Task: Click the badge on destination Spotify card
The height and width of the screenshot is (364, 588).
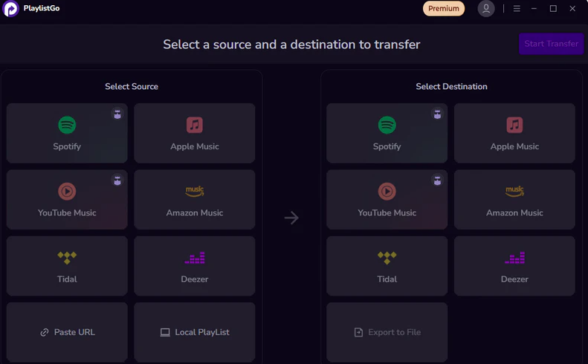Action: [x=437, y=114]
